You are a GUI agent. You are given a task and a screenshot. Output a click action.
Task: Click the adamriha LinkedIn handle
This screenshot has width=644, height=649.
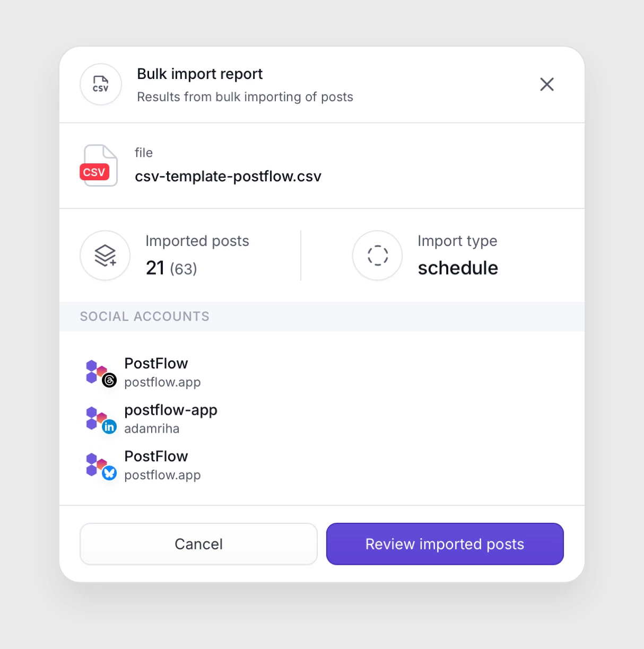(152, 428)
